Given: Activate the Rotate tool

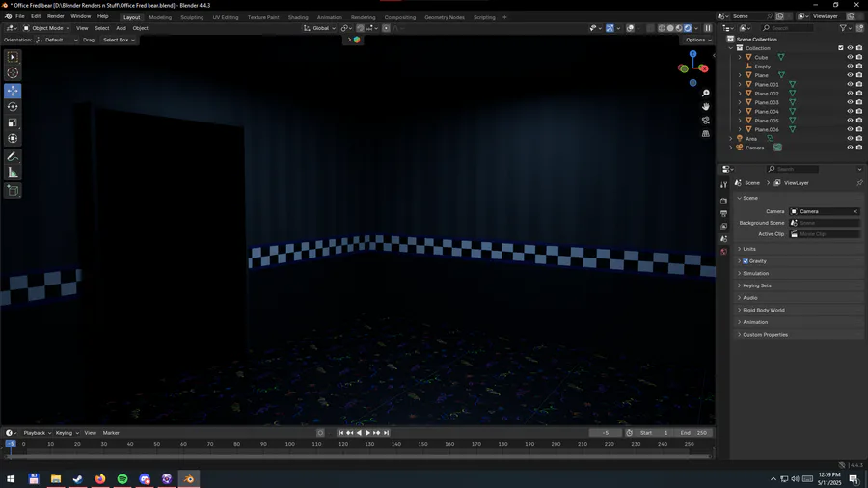Looking at the screenshot, I should click(x=13, y=107).
